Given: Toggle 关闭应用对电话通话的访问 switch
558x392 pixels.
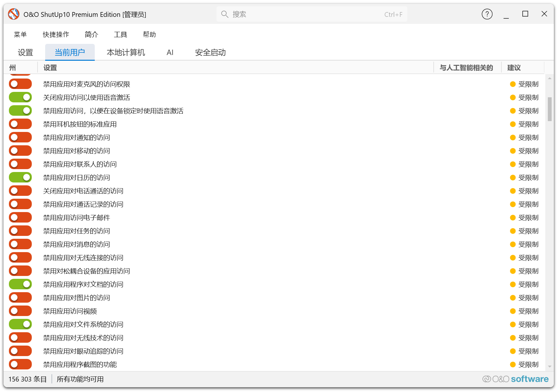Looking at the screenshot, I should 20,191.
